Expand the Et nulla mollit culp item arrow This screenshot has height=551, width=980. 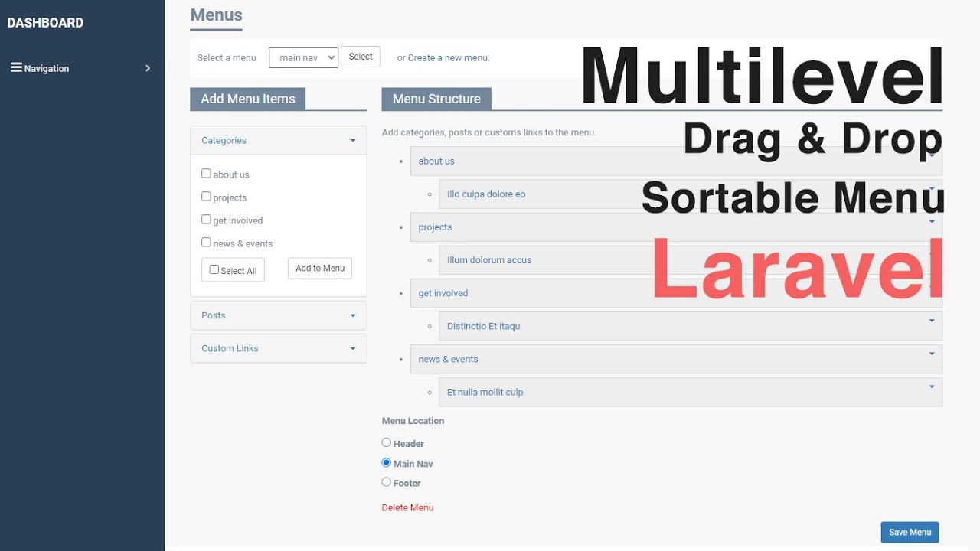coord(932,386)
